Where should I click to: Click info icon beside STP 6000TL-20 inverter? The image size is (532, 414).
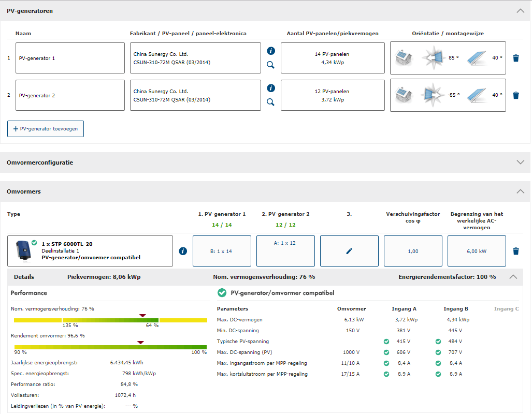click(183, 251)
